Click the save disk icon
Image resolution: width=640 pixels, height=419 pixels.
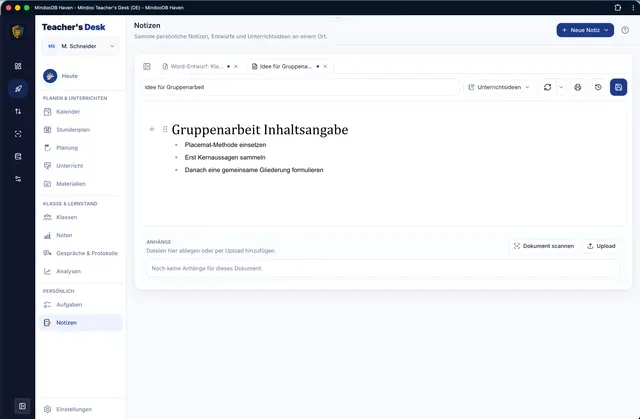pos(618,87)
